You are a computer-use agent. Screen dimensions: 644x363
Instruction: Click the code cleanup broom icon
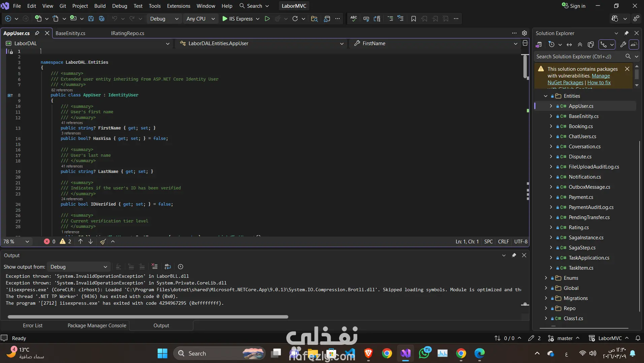[x=103, y=242]
